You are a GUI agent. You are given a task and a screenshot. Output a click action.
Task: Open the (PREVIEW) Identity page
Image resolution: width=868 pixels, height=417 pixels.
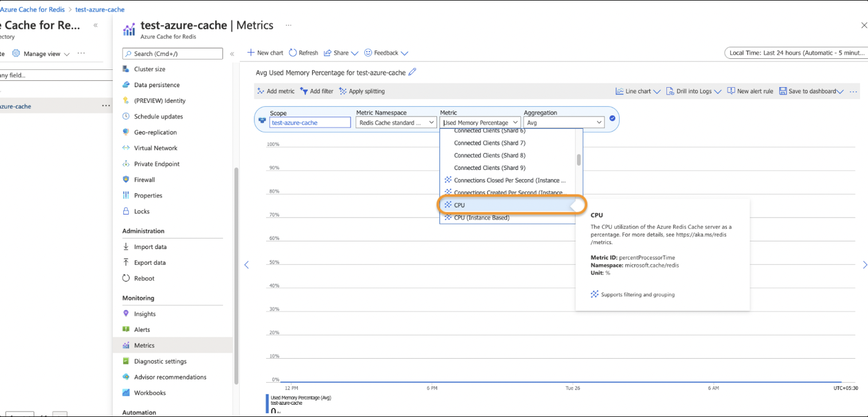tap(159, 101)
